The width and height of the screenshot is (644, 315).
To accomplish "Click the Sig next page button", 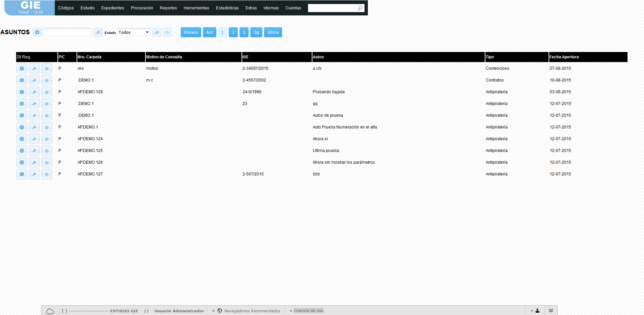I will coord(256,32).
